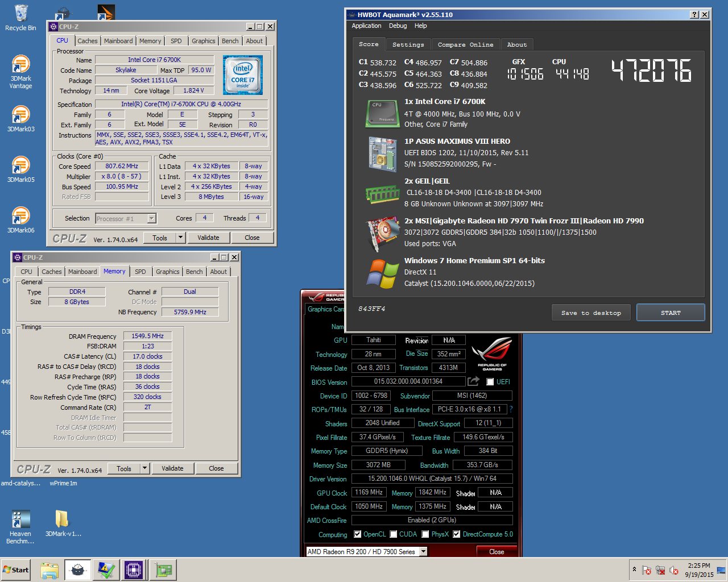Click the graphics card icon beside the Radeon entry

tap(382, 234)
